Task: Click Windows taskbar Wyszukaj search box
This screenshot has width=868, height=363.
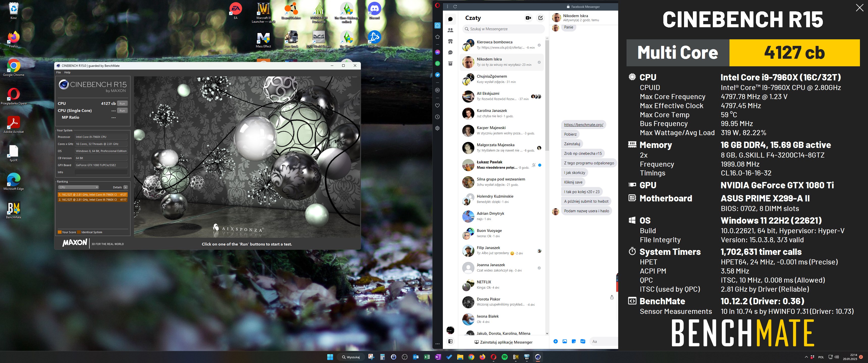Action: [351, 357]
